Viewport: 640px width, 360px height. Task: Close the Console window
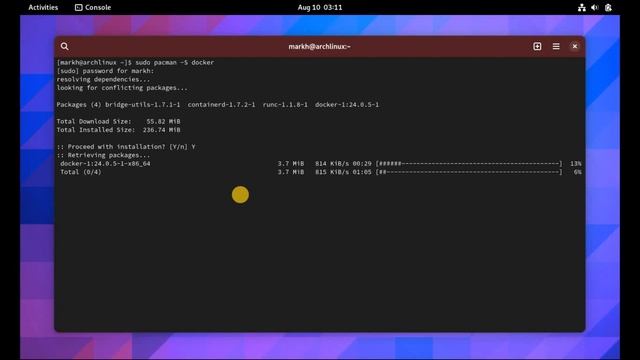tap(575, 47)
